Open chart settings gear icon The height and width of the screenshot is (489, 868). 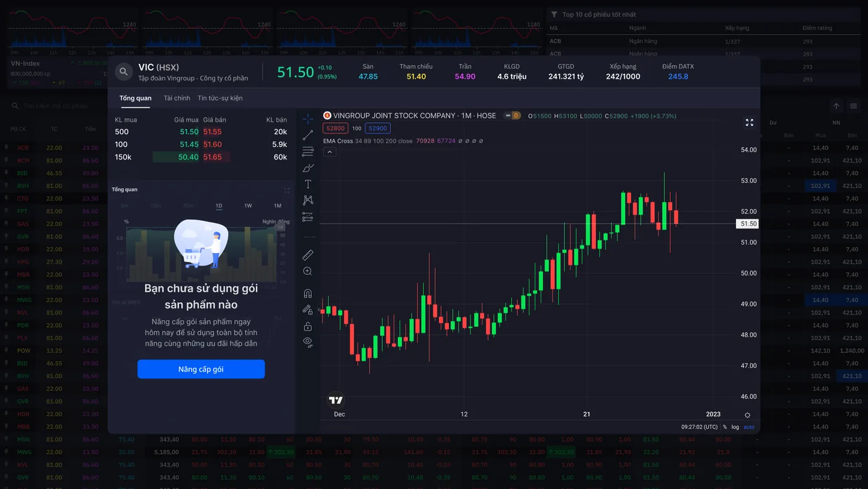coord(747,415)
